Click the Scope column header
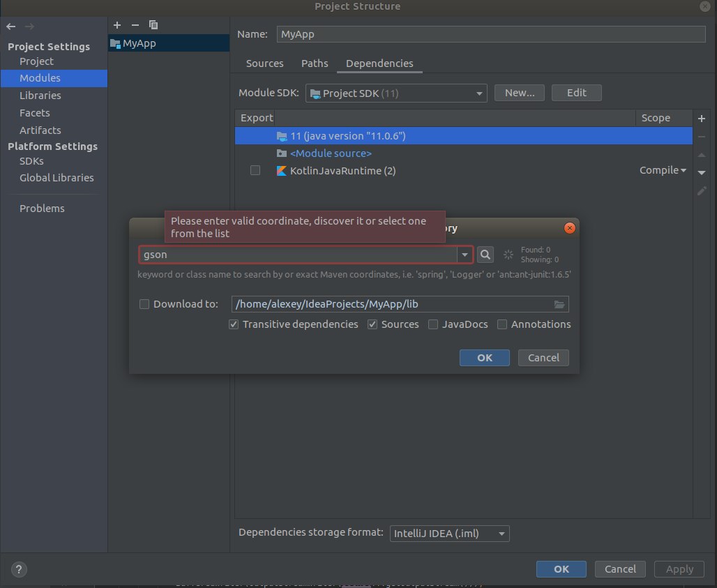 tap(663, 118)
